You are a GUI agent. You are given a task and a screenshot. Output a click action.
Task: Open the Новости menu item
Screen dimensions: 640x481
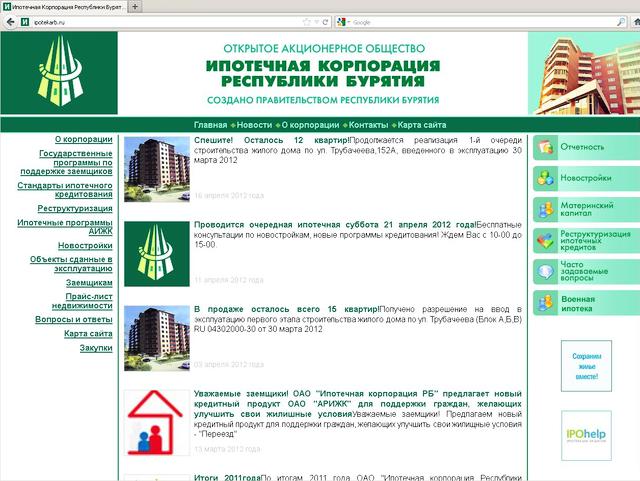coord(254,125)
